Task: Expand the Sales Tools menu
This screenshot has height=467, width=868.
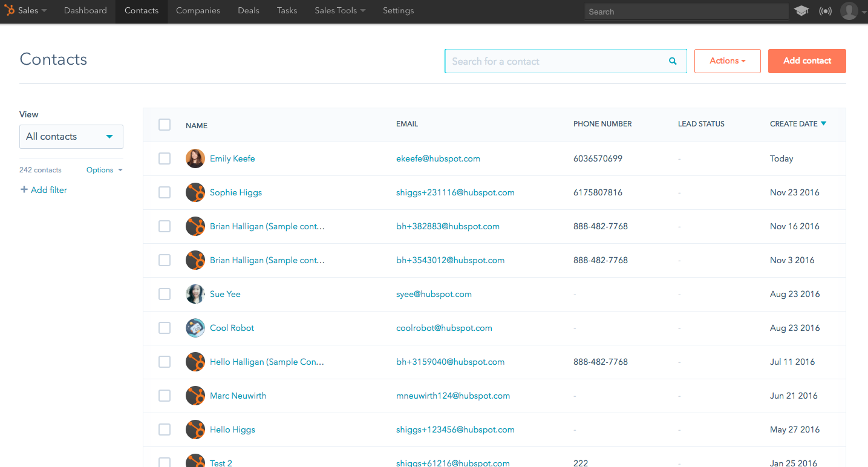Action: click(x=340, y=10)
